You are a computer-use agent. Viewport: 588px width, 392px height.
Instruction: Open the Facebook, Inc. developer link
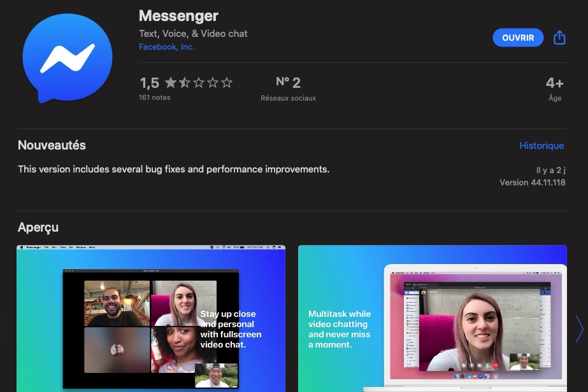[166, 47]
